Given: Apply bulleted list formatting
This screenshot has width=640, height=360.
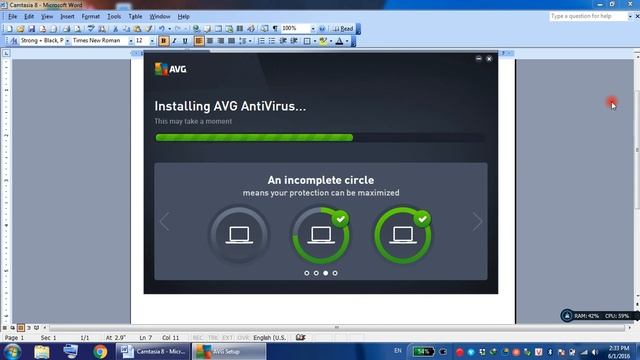Looking at the screenshot, I should [x=272, y=41].
